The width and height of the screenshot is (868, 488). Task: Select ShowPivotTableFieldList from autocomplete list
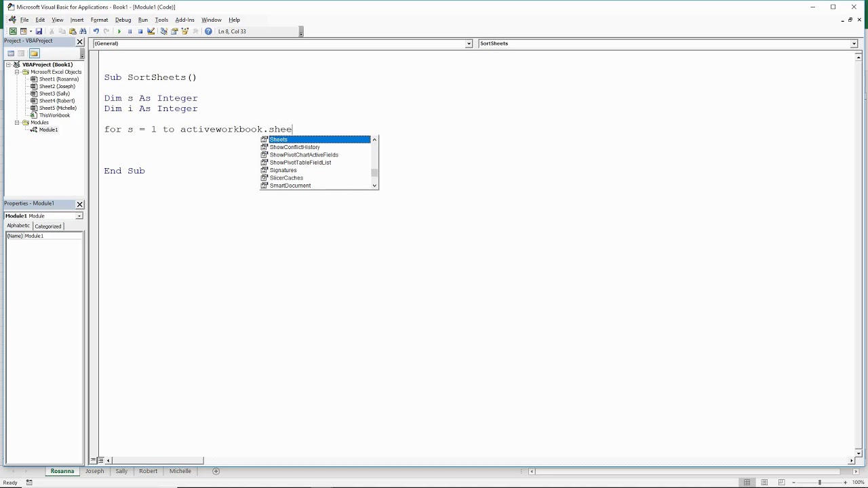(300, 163)
